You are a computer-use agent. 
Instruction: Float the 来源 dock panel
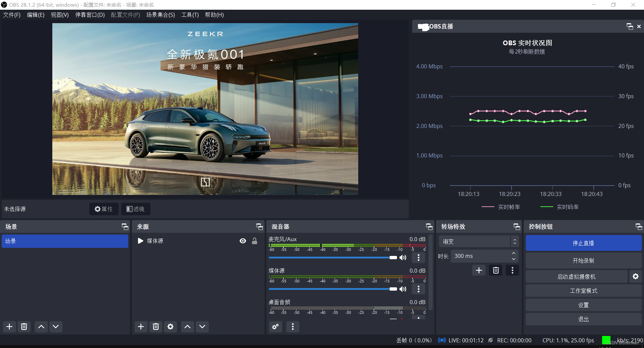(x=260, y=227)
